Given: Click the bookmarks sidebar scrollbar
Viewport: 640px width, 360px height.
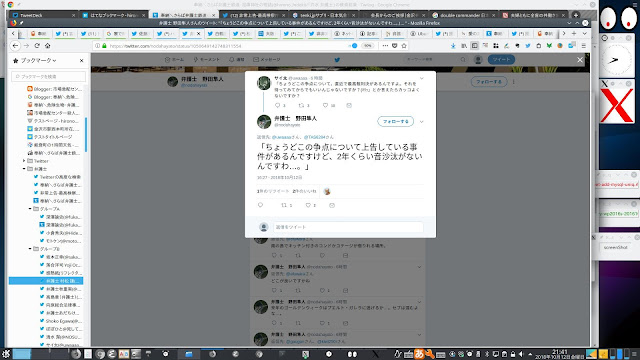Looking at the screenshot, I should 86,135.
